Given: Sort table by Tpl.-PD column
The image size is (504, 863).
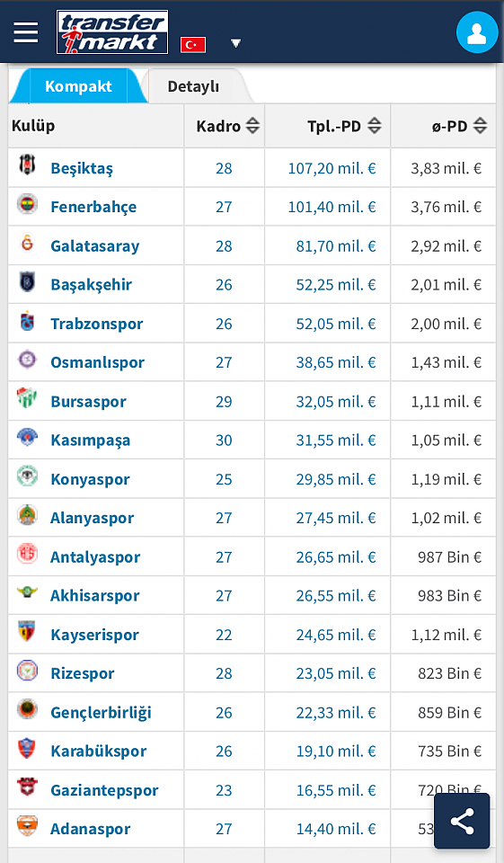Looking at the screenshot, I should (x=374, y=126).
